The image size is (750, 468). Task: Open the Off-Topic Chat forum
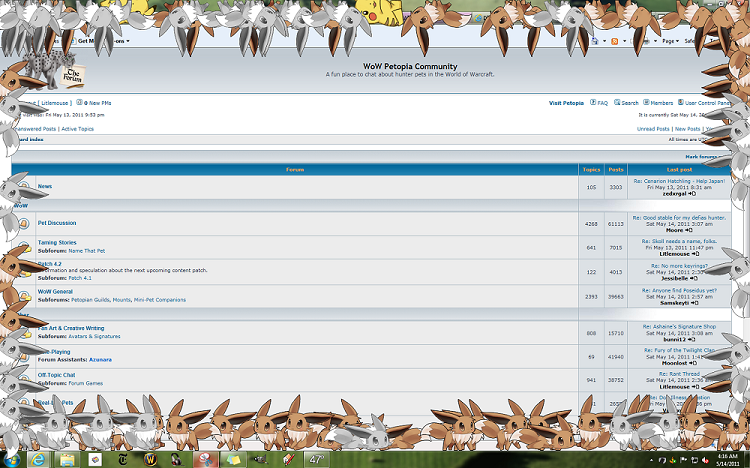[x=56, y=375]
